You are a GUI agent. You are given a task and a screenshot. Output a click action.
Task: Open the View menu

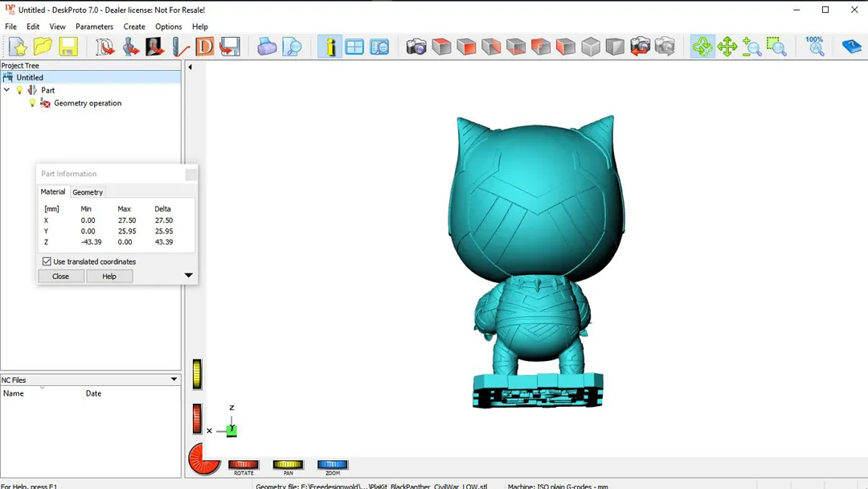(x=57, y=27)
